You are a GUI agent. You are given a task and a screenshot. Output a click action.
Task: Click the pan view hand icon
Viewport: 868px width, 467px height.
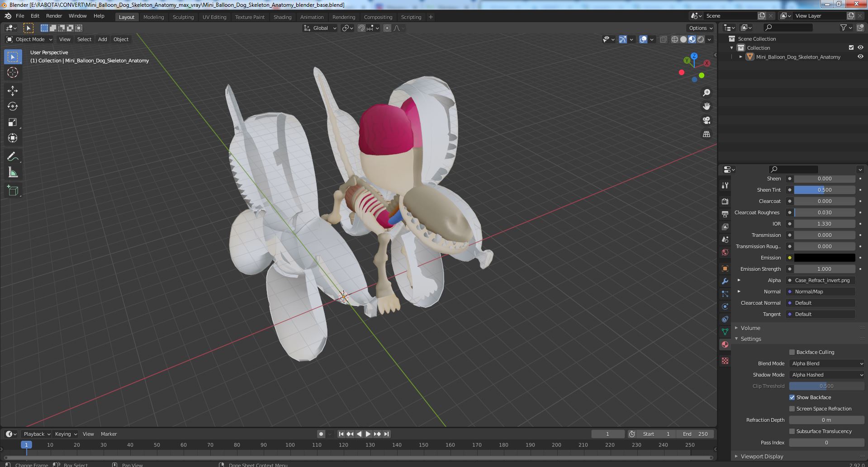pyautogui.click(x=706, y=106)
